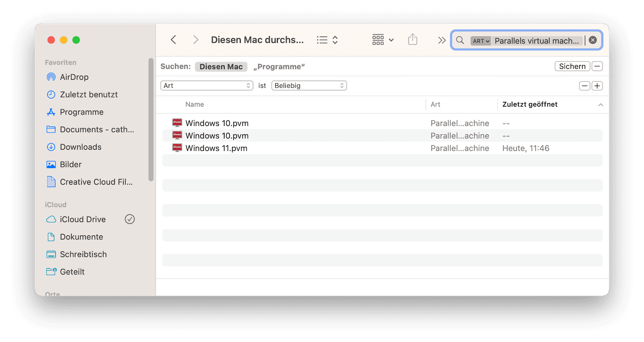Click iCloud Drive sync status checkmark
644x342 pixels.
130,219
